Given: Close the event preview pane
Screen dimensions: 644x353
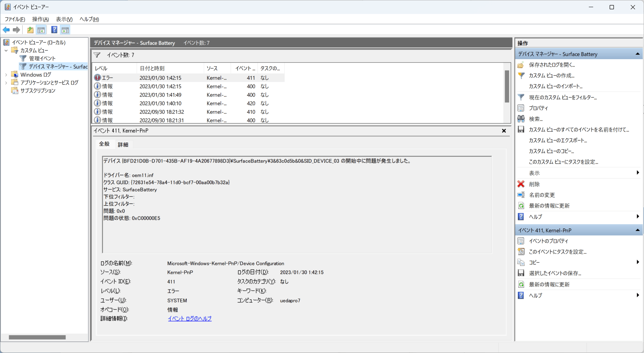Looking at the screenshot, I should (x=504, y=131).
